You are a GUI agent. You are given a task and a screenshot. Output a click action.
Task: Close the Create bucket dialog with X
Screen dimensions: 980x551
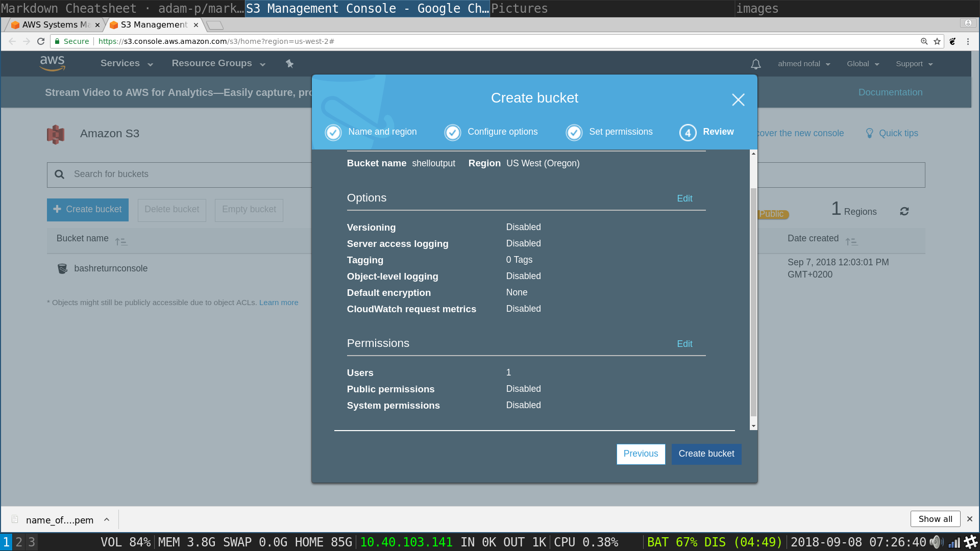738,99
